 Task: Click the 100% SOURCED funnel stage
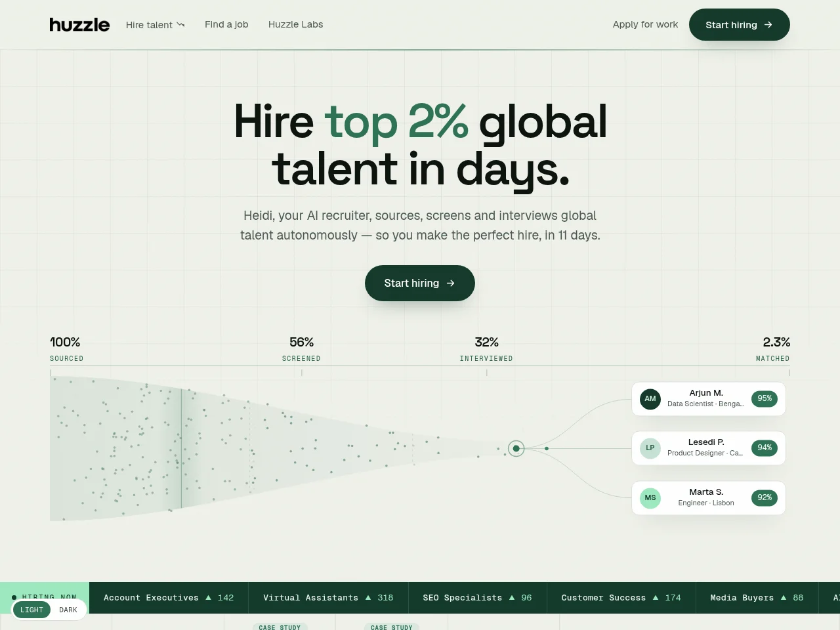[66, 349]
